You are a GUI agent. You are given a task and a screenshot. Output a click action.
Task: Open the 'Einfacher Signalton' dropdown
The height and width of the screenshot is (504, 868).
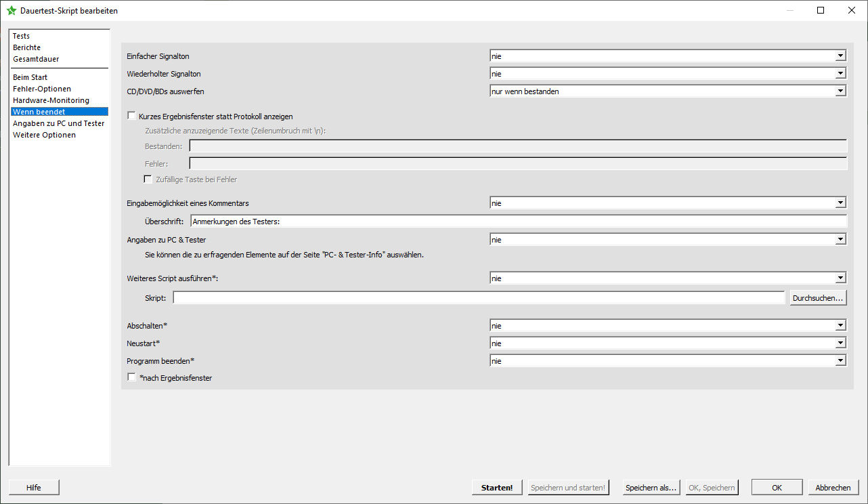(668, 56)
